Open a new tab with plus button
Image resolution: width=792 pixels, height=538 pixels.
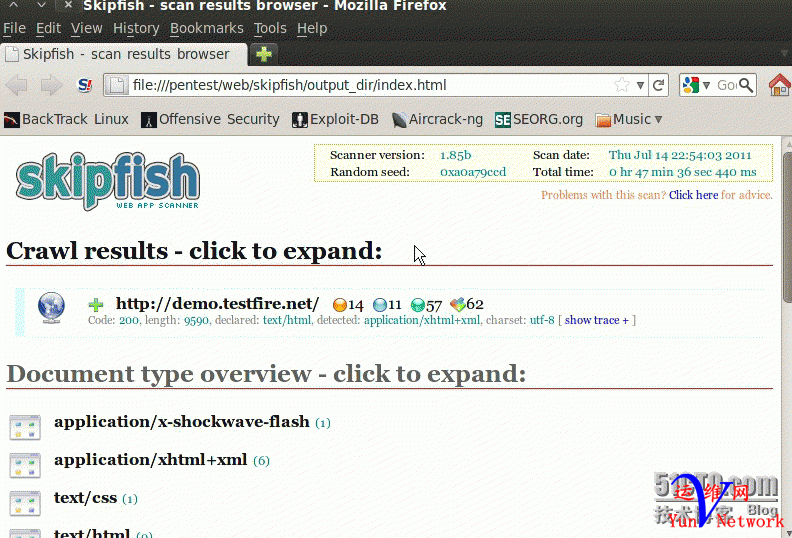264,54
